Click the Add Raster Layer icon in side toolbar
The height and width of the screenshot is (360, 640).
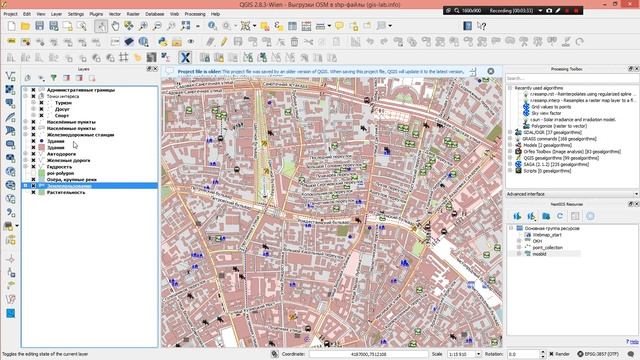(x=11, y=90)
